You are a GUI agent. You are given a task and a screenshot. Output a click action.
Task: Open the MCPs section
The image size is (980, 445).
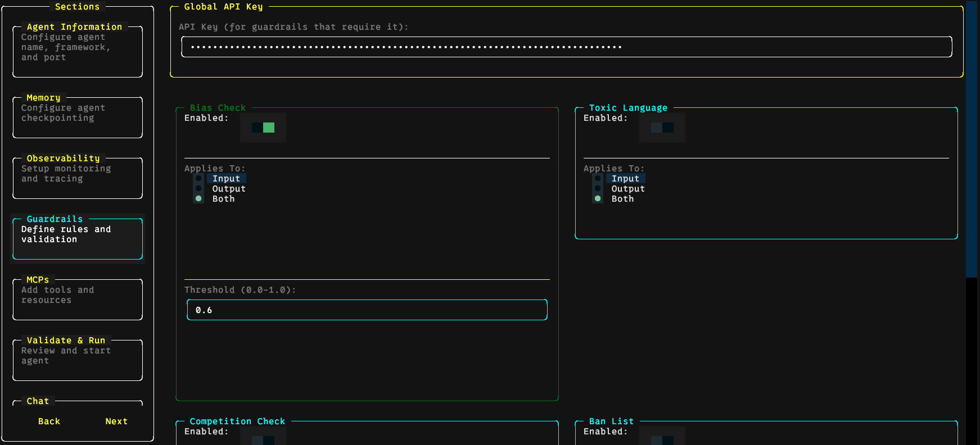[78, 298]
